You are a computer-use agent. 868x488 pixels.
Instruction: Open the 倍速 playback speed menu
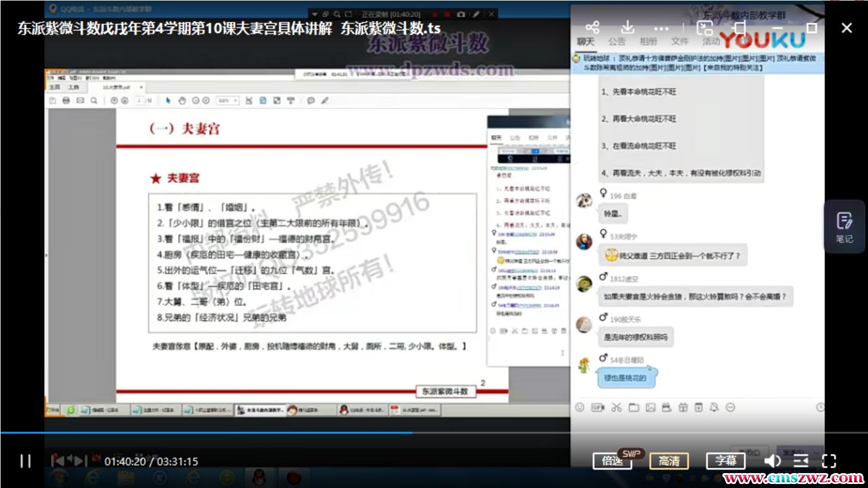612,461
